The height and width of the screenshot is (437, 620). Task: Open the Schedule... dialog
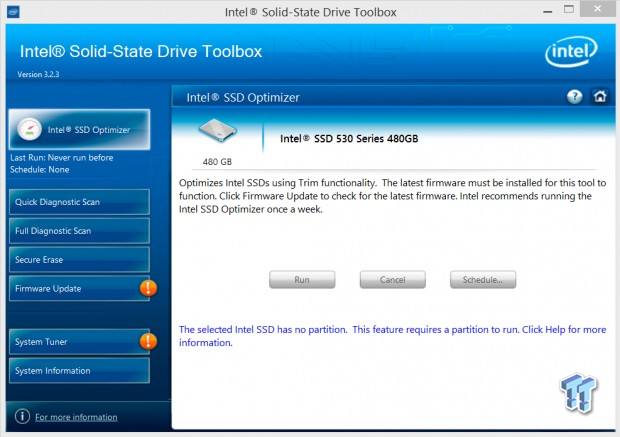pyautogui.click(x=483, y=280)
